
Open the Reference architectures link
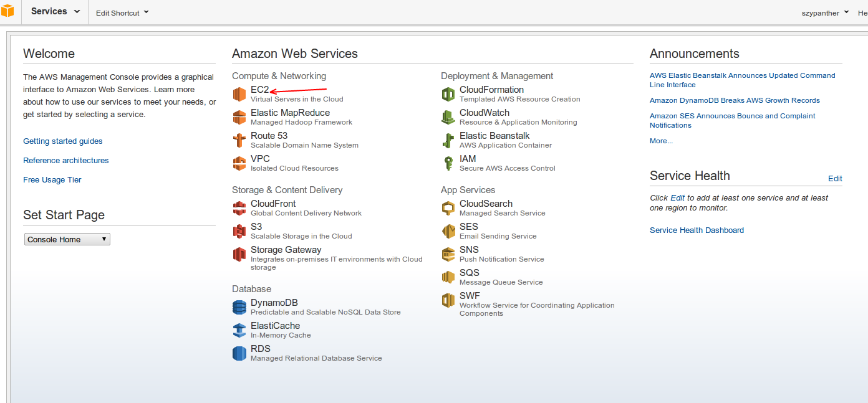[x=66, y=161]
